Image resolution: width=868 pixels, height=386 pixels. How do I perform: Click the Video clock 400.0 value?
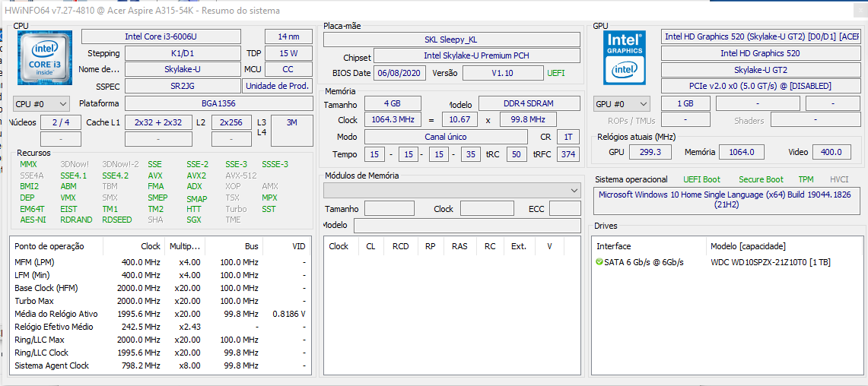pos(831,152)
